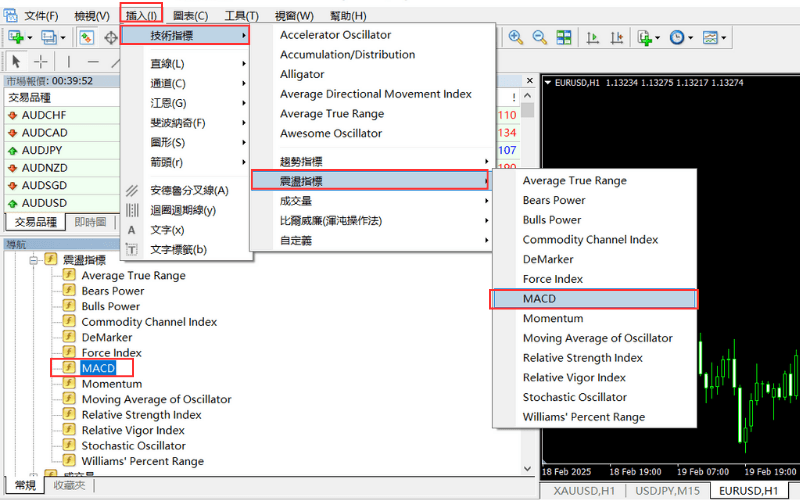Click the Navigator scrollbar down arrow
This screenshot has height=500, width=800.
[528, 468]
